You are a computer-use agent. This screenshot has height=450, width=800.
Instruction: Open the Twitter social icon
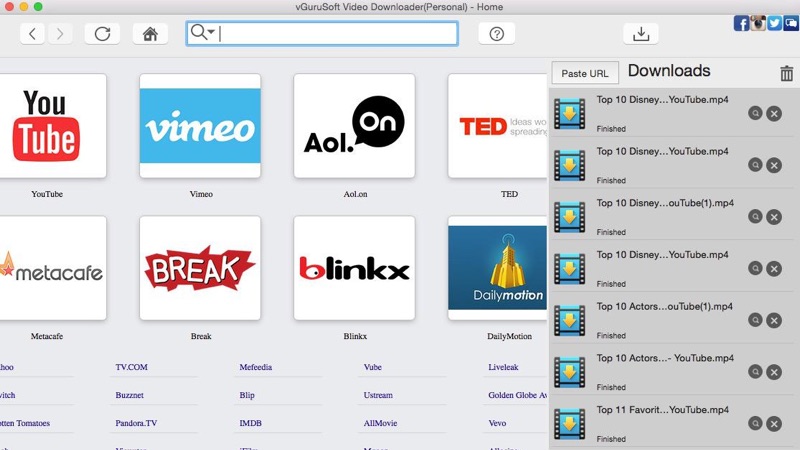[x=774, y=23]
